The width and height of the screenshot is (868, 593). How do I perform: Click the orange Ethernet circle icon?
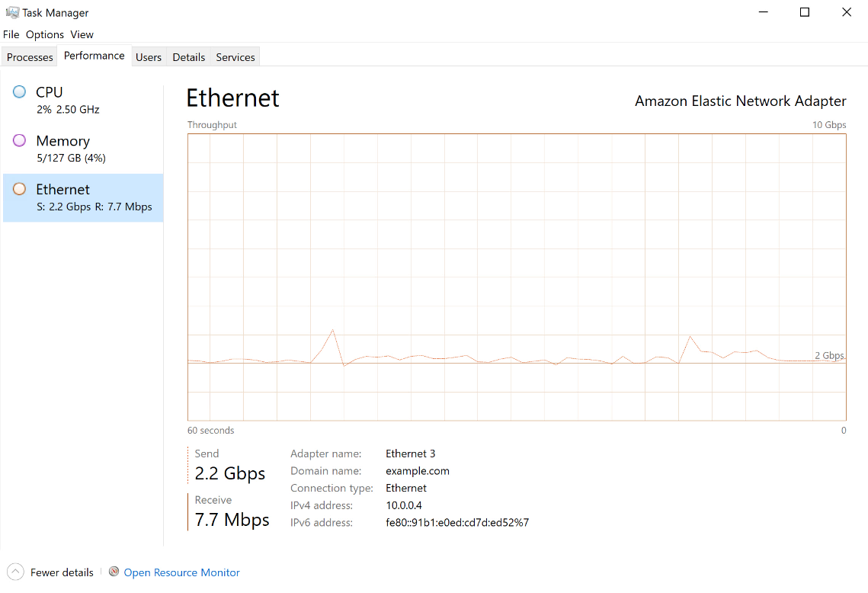(19, 189)
